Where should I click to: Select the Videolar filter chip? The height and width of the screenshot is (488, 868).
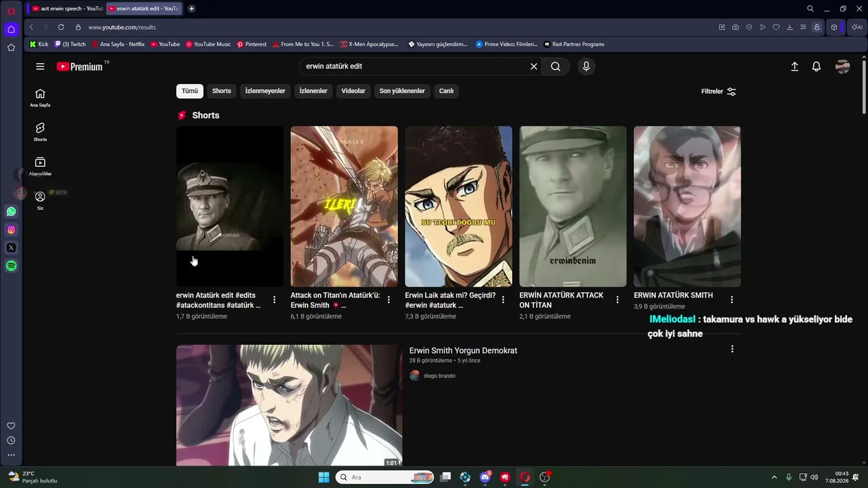[353, 91]
